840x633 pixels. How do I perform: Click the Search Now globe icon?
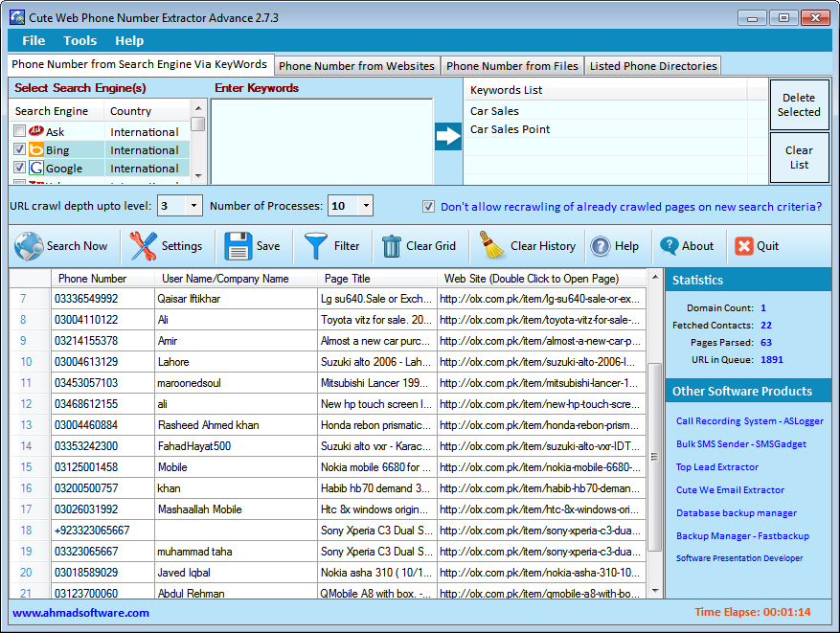pyautogui.click(x=29, y=246)
